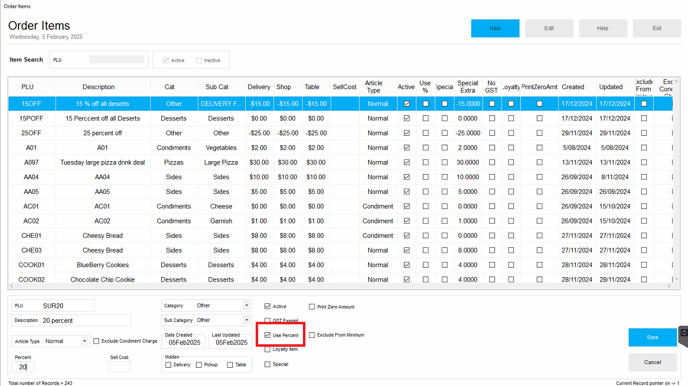Click 'Garnish' sub category cell
The width and height of the screenshot is (688, 386).
pyautogui.click(x=221, y=221)
